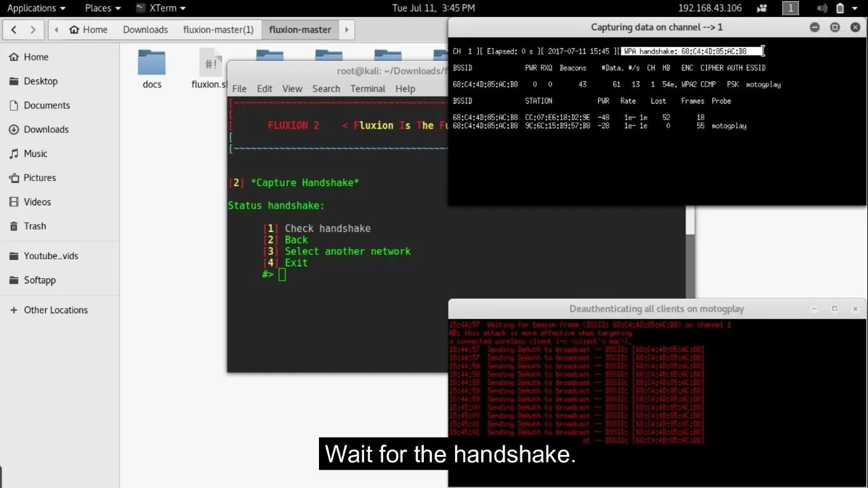Click the back arrow in file manager
The width and height of the screenshot is (868, 488).
14,30
